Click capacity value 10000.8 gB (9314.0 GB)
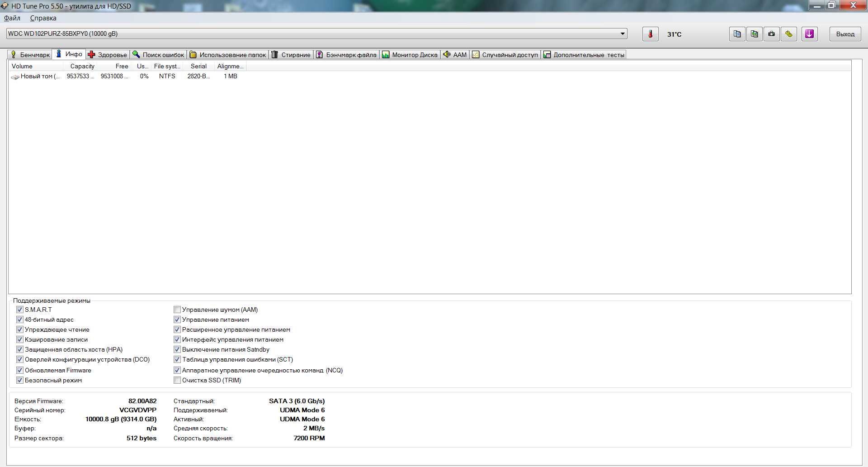Screen dimensions: 868x467 pos(121,419)
